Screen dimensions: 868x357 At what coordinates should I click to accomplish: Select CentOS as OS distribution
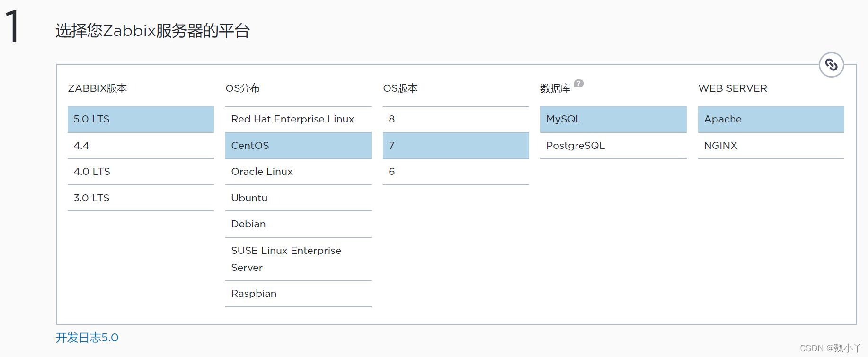point(298,146)
